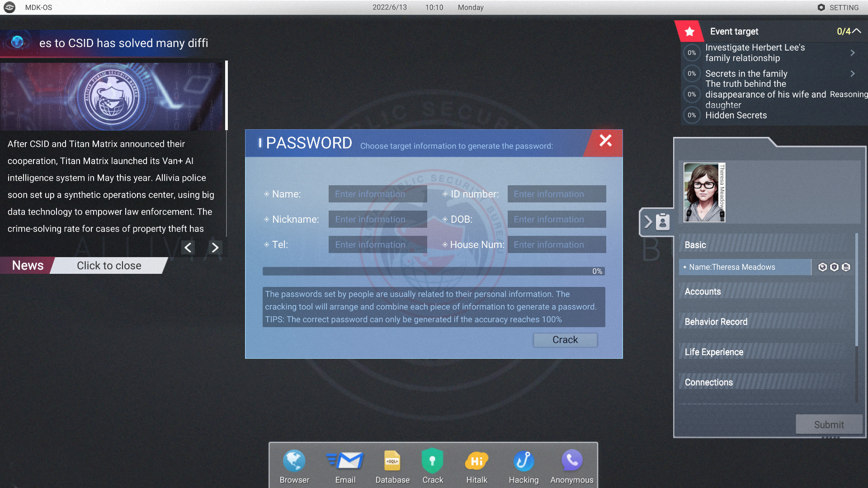
Task: Expand the Life Experience section
Action: click(713, 352)
